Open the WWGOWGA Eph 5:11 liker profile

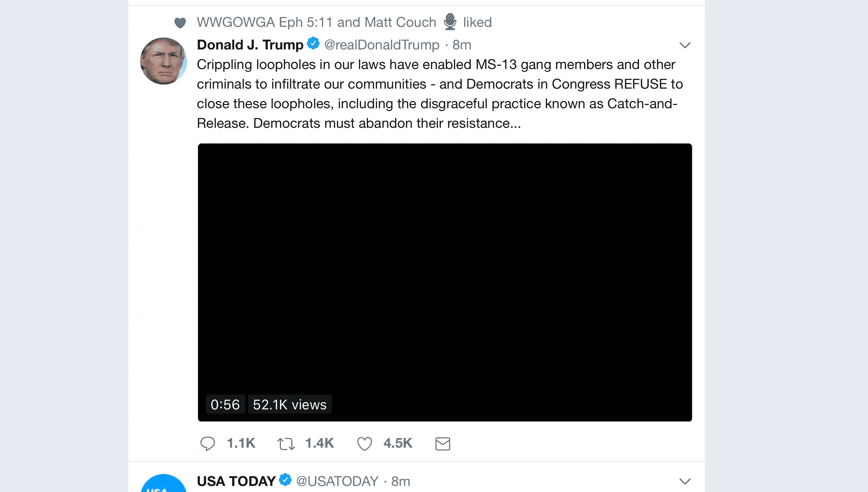point(264,22)
